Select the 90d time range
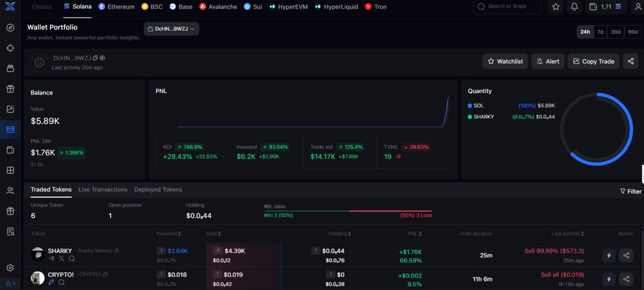This screenshot has height=290, width=644. [x=633, y=32]
